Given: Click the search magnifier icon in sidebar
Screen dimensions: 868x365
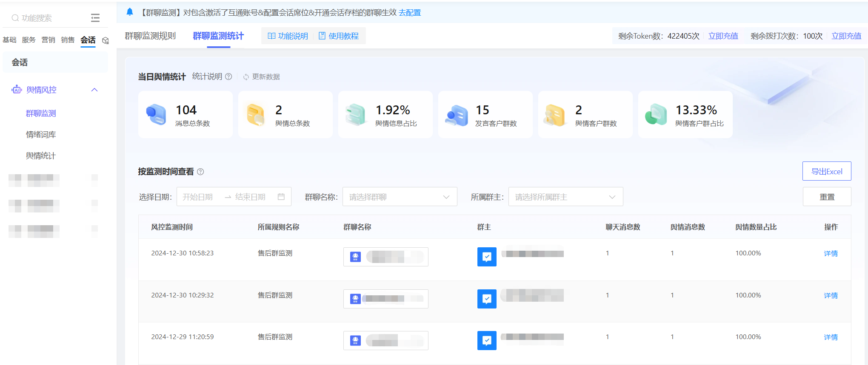Looking at the screenshot, I should pos(15,18).
